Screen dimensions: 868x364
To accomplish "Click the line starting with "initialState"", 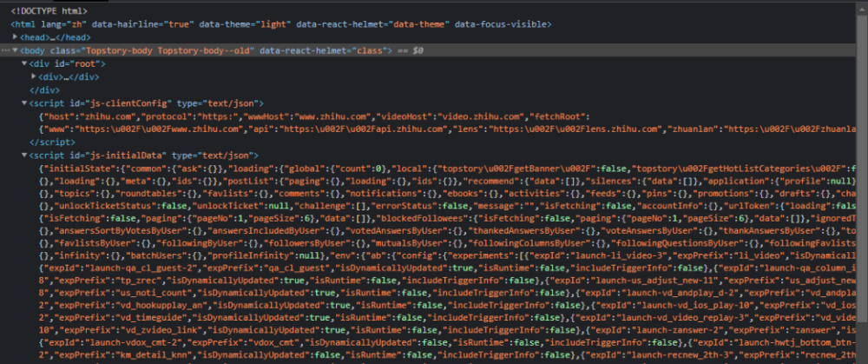I will (447, 169).
